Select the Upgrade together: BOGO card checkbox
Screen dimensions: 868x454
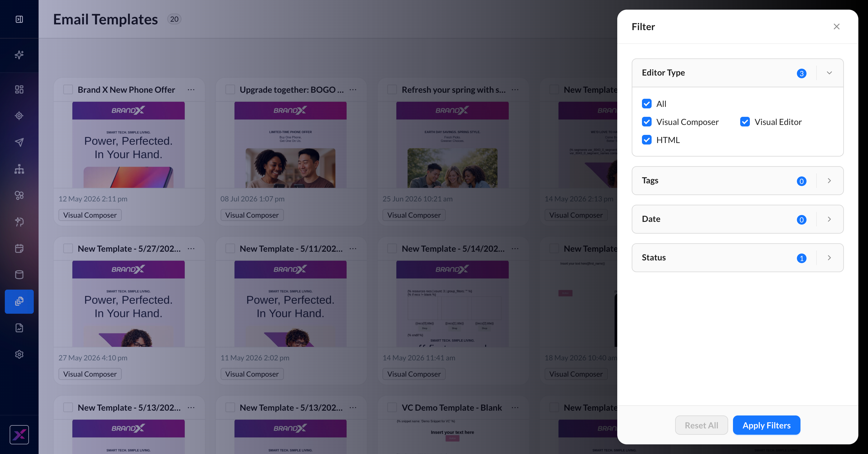click(230, 89)
